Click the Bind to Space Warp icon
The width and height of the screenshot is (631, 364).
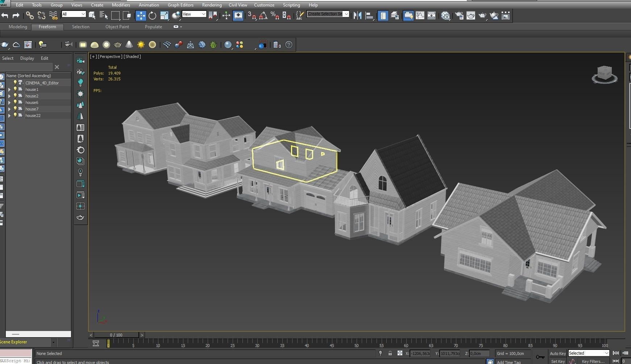click(53, 15)
